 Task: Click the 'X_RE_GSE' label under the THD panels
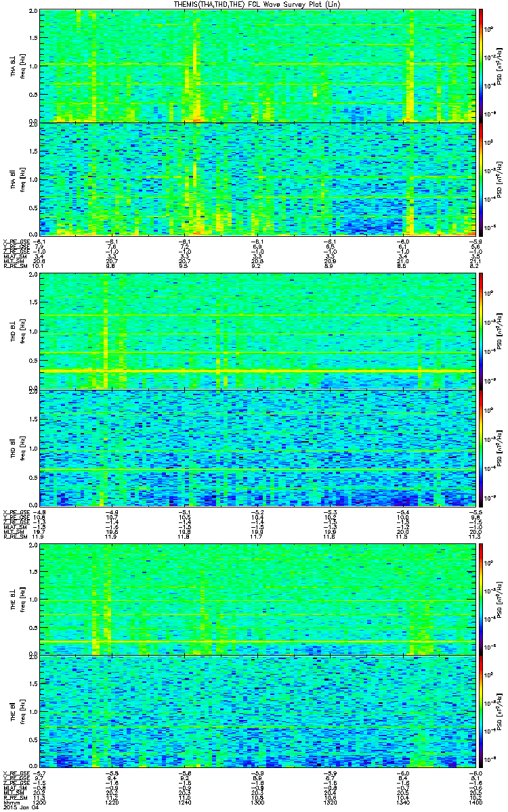pyautogui.click(x=16, y=512)
